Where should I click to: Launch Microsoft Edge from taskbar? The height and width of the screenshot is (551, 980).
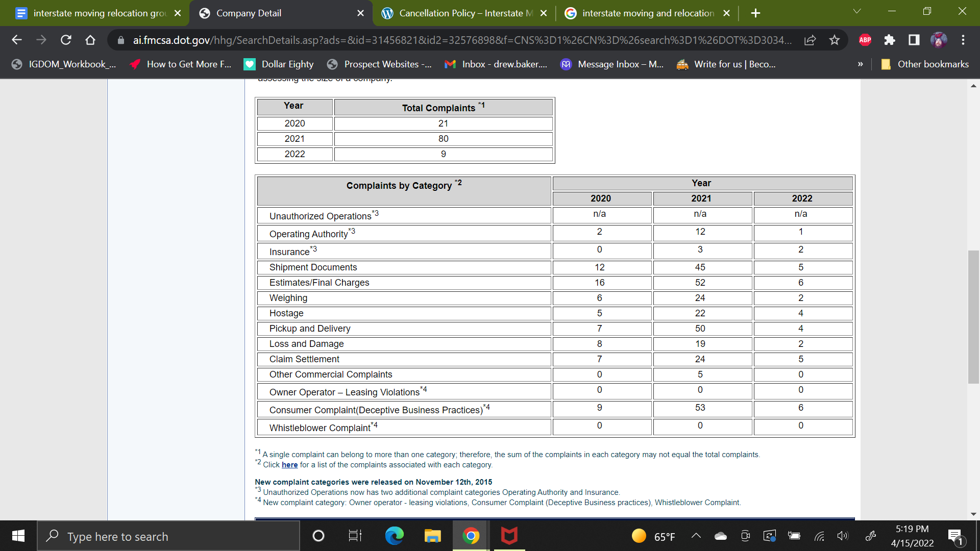[394, 536]
